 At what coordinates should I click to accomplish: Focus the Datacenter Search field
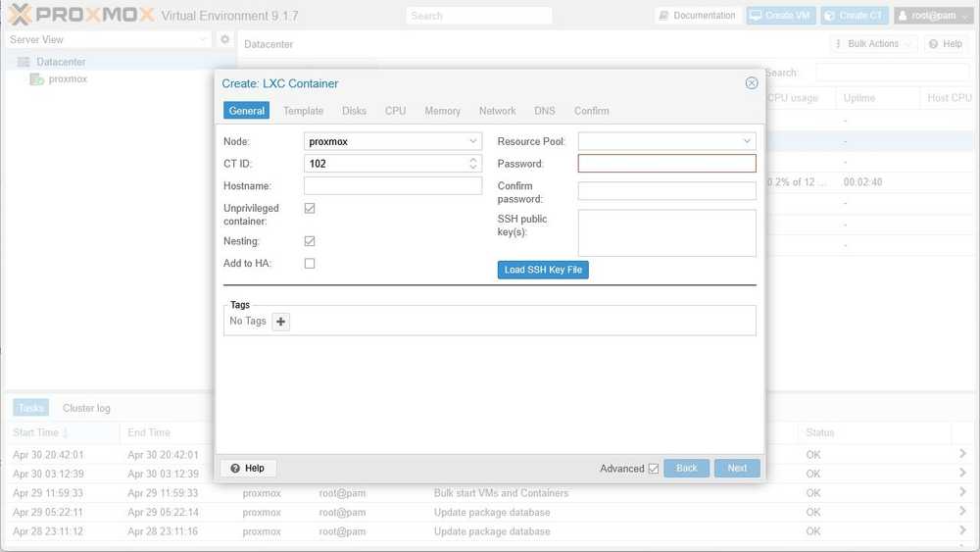(893, 73)
